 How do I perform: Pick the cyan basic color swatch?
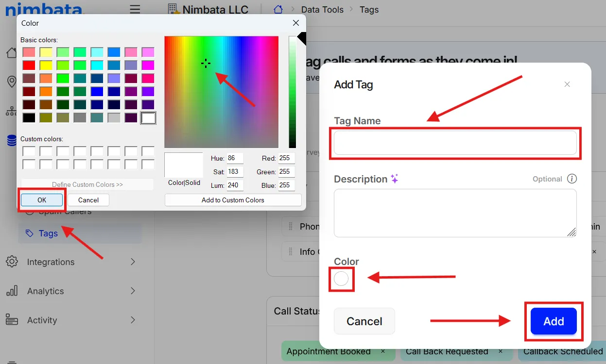tap(97, 65)
